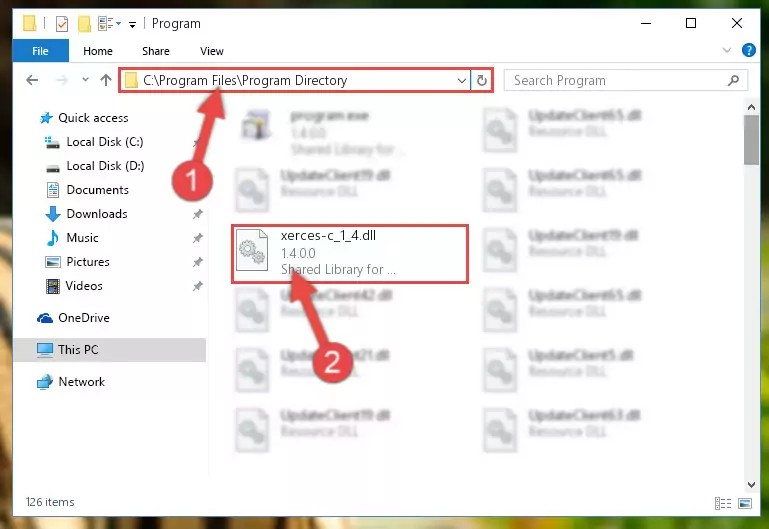Click the scroll up arrow of file list

(751, 107)
